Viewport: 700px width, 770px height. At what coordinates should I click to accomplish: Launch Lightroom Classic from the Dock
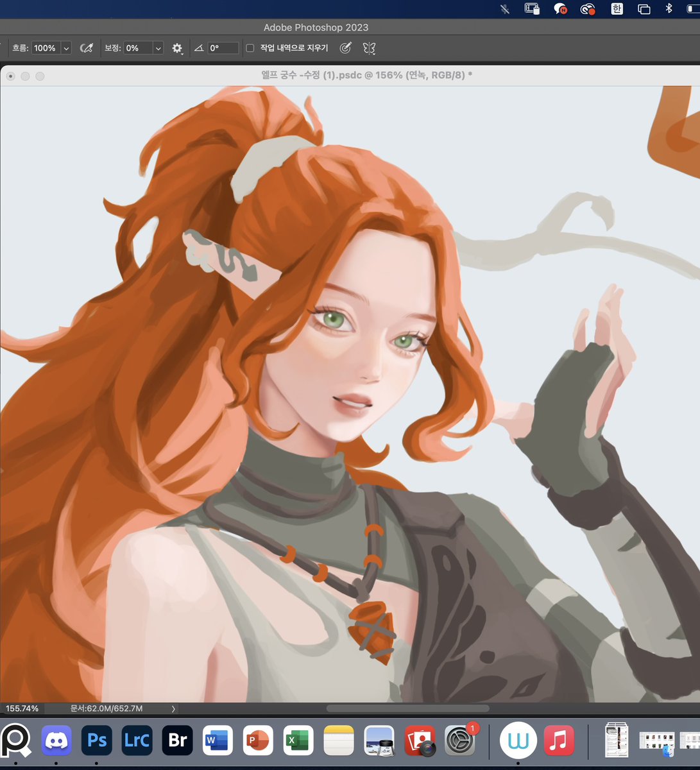(x=137, y=740)
